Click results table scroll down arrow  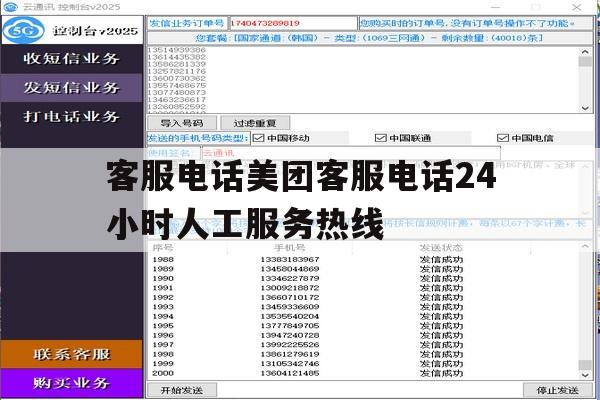585,376
